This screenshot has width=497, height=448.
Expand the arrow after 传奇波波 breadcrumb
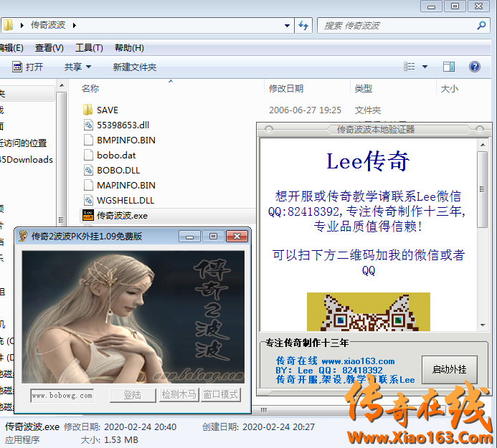tap(74, 25)
